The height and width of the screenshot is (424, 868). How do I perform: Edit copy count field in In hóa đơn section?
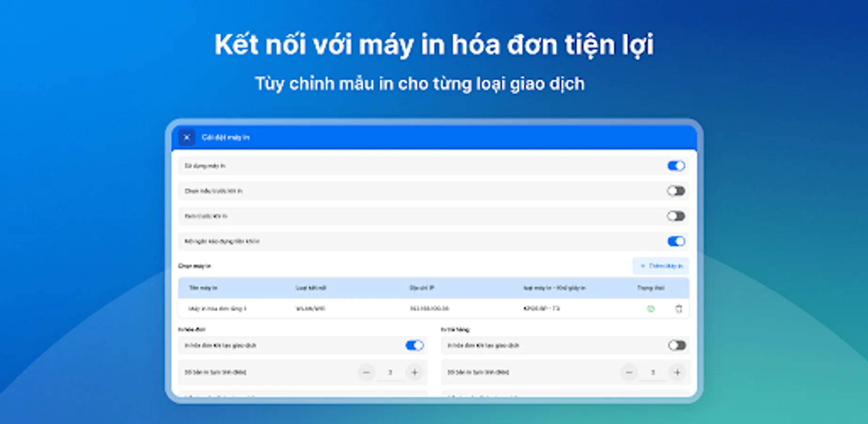390,373
